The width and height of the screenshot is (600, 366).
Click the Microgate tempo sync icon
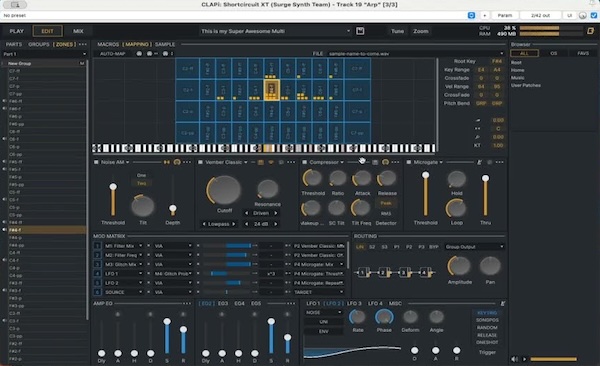479,162
